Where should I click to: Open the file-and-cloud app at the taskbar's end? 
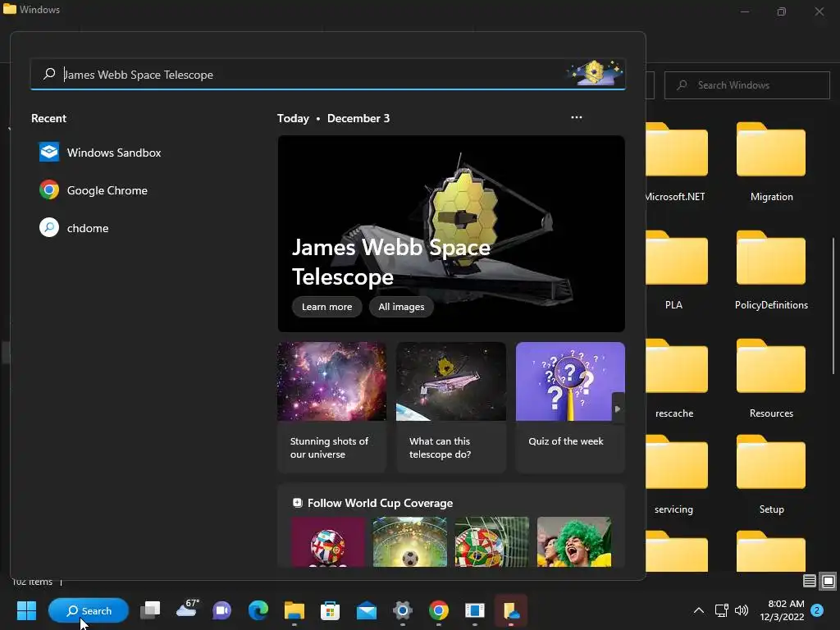[511, 610]
